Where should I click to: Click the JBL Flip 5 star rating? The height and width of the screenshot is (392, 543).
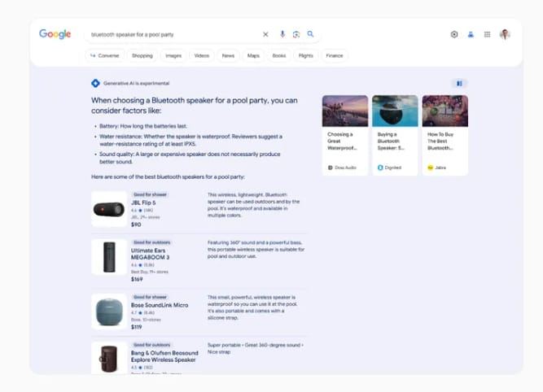(x=142, y=211)
